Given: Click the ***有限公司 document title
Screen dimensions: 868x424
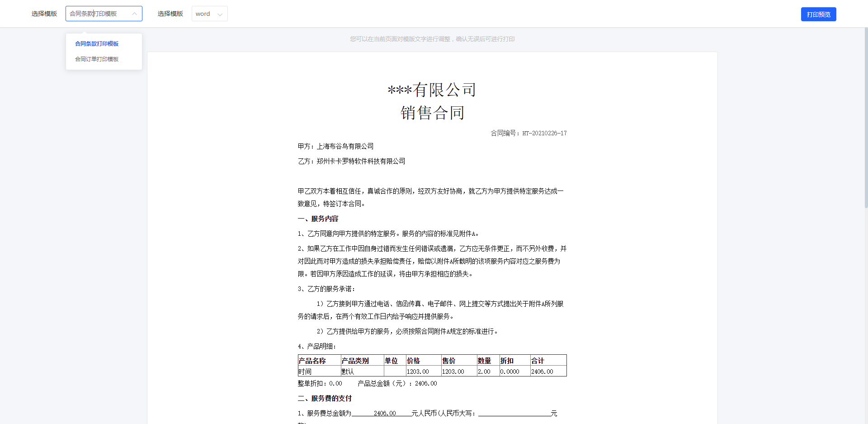Looking at the screenshot, I should pos(432,90).
